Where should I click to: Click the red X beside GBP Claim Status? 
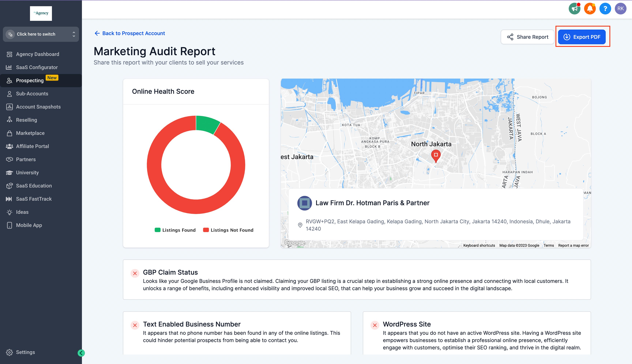135,273
